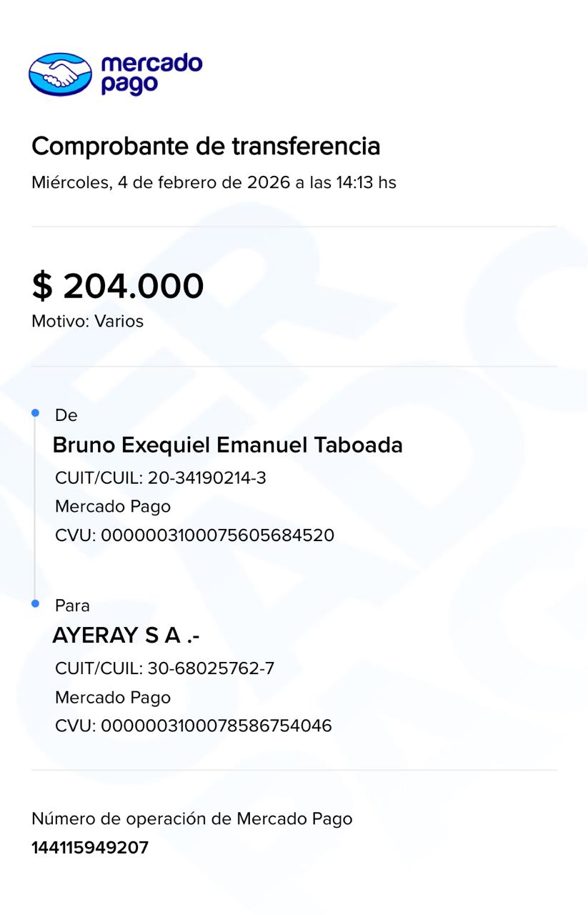Click the Mercado Pago handshake logo
This screenshot has width=588, height=915.
(60, 74)
